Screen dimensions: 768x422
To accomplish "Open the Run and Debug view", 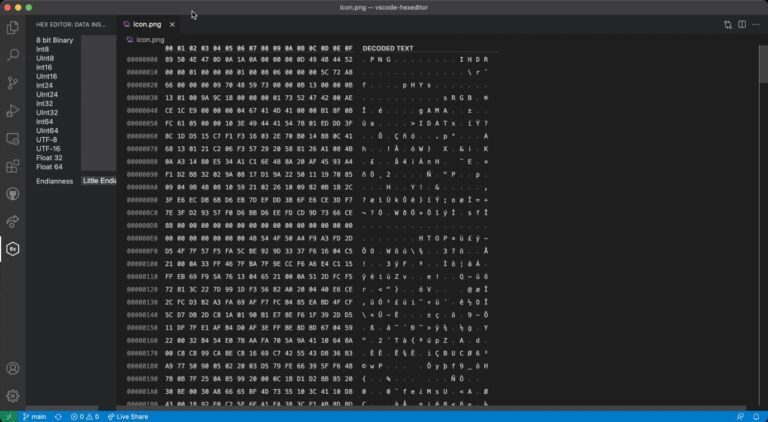I will click(13, 111).
